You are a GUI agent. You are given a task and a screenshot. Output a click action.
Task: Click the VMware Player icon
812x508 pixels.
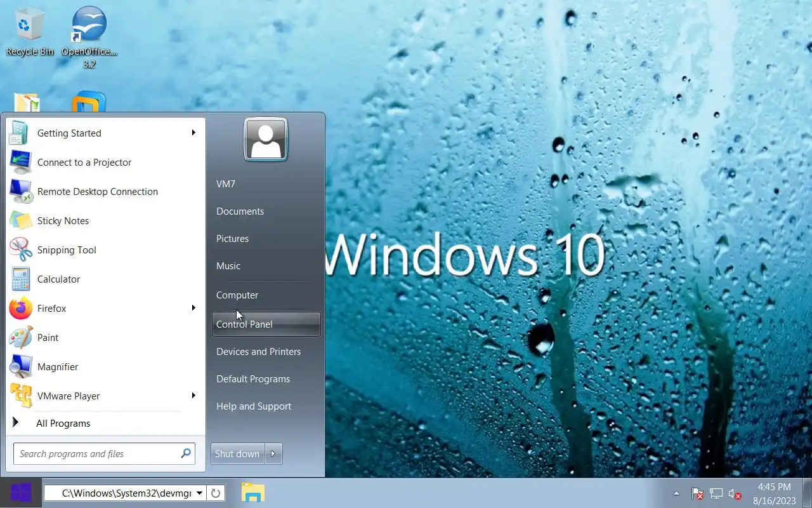pos(20,396)
